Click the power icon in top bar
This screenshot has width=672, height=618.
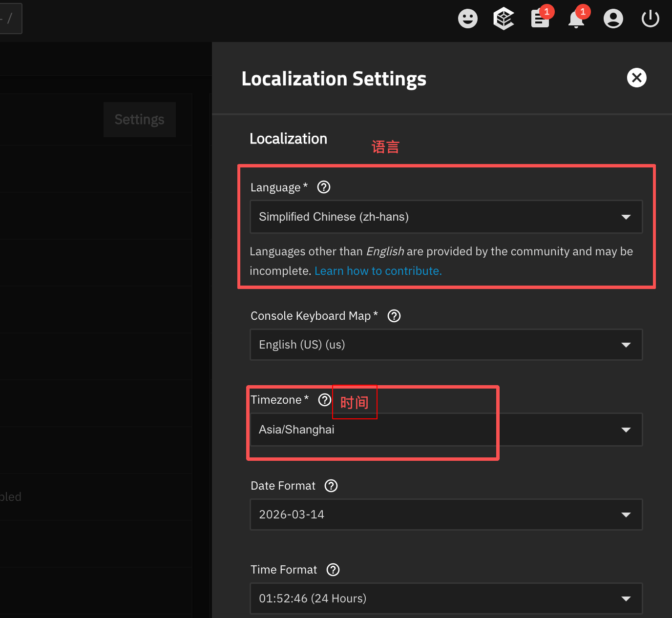point(650,19)
